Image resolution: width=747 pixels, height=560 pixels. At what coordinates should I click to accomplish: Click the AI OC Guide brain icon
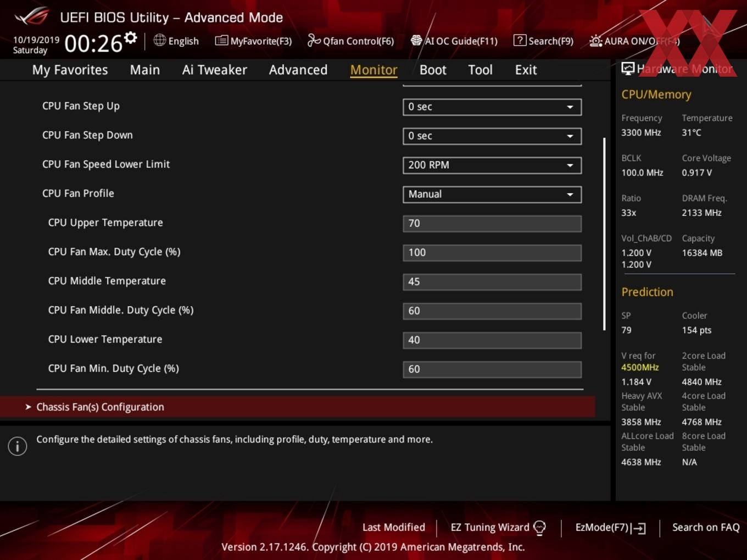[416, 40]
